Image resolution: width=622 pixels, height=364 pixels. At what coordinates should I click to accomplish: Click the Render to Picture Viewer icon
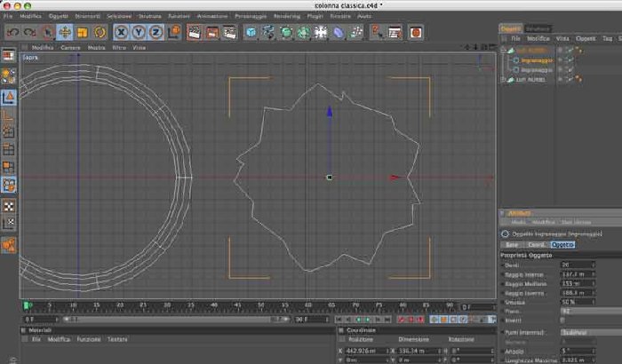point(211,33)
